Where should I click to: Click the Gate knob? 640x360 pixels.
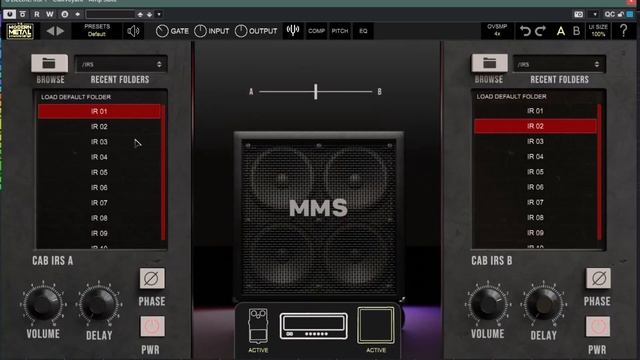pyautogui.click(x=162, y=31)
